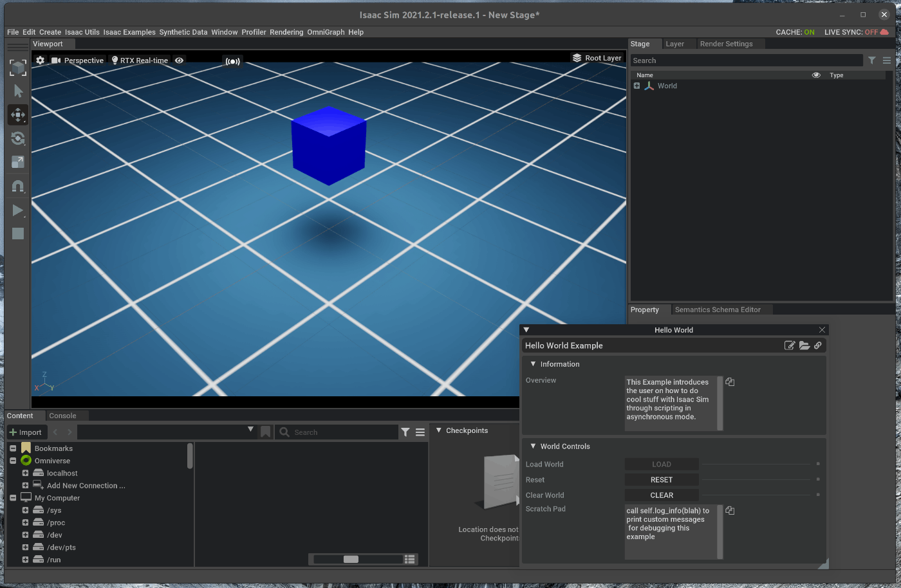
Task: Click the CLEAR button
Action: coord(662,495)
